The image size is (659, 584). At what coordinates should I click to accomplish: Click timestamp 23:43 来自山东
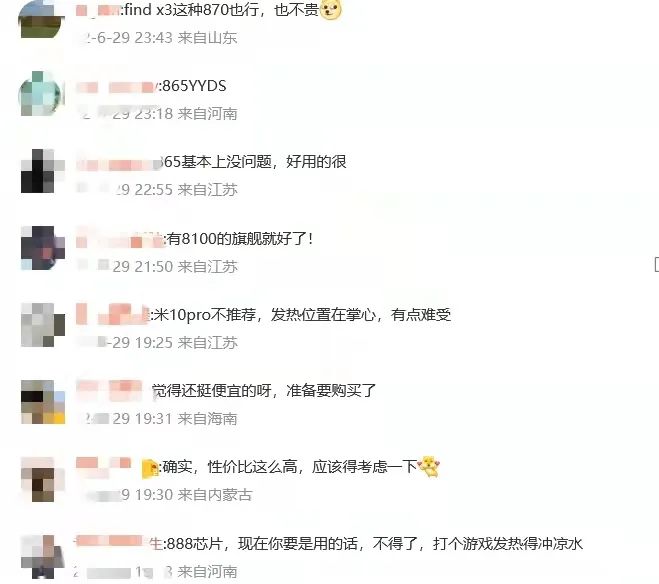coord(159,38)
